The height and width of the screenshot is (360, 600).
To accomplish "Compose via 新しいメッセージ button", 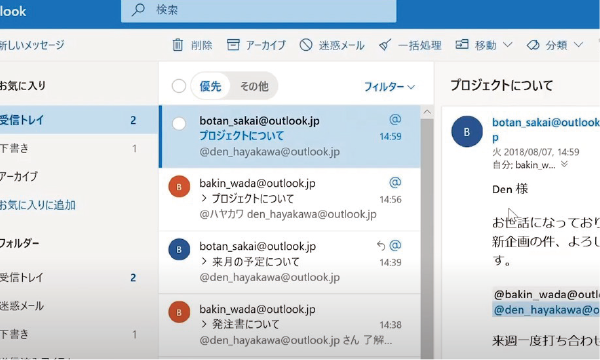I will (x=32, y=45).
